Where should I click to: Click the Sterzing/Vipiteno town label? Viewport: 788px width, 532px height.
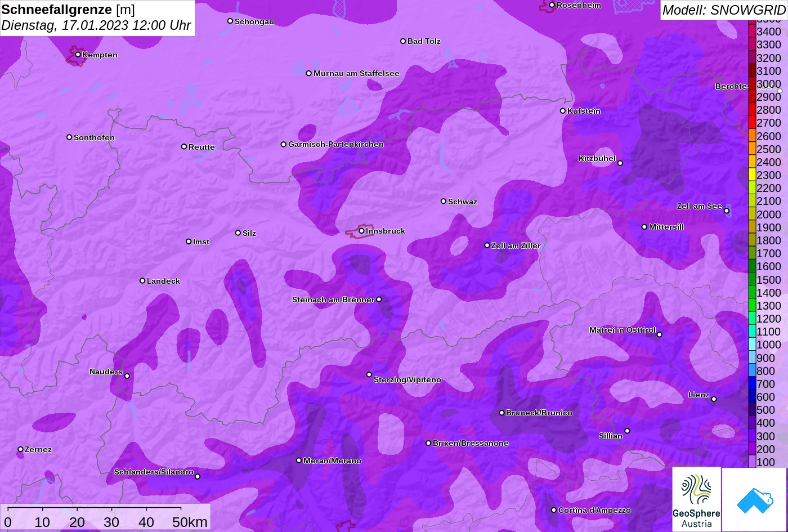click(x=407, y=380)
